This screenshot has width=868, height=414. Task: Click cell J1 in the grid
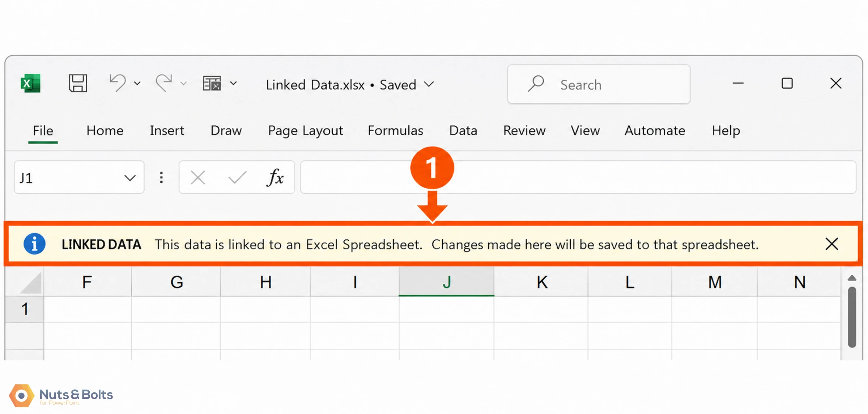(447, 309)
